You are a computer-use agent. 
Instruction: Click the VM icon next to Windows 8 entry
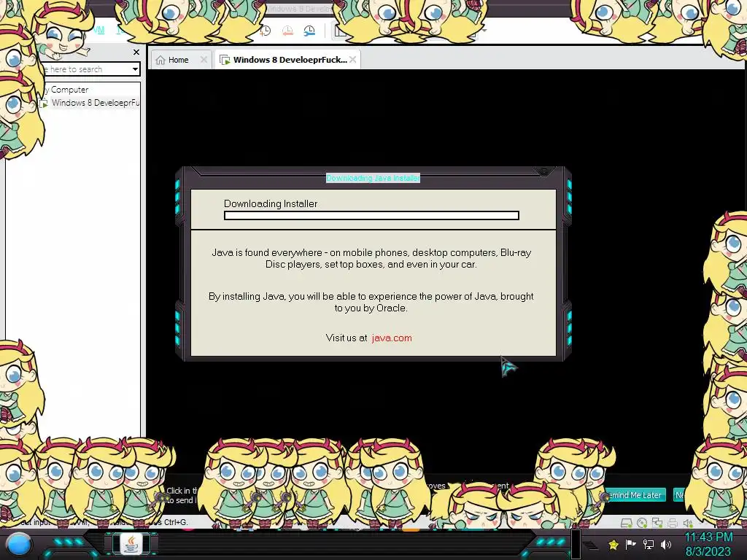click(x=44, y=103)
